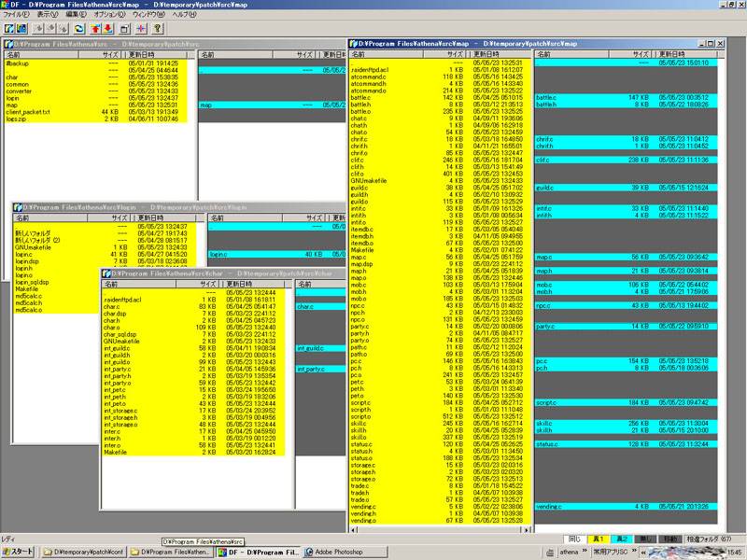The image size is (747, 560).
Task: Click the red down-arrow toolbar icon
Action: [108, 29]
